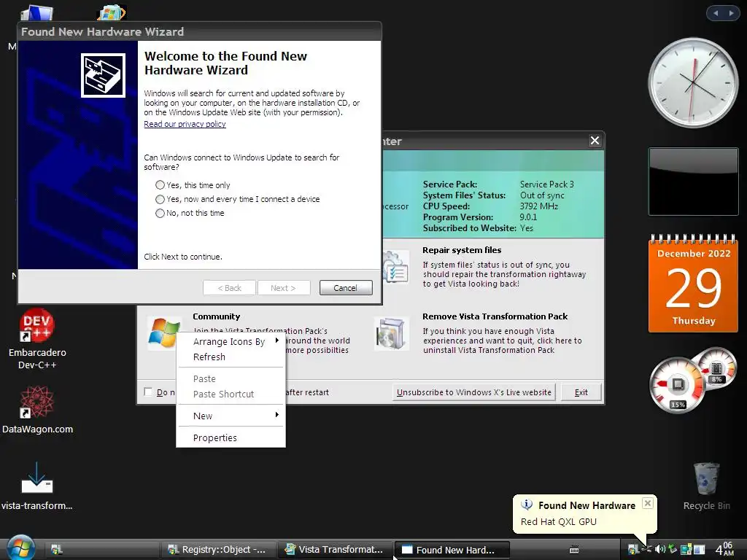Image resolution: width=747 pixels, height=560 pixels.
Task: Click the keyboard icon on the taskbar
Action: click(574, 550)
